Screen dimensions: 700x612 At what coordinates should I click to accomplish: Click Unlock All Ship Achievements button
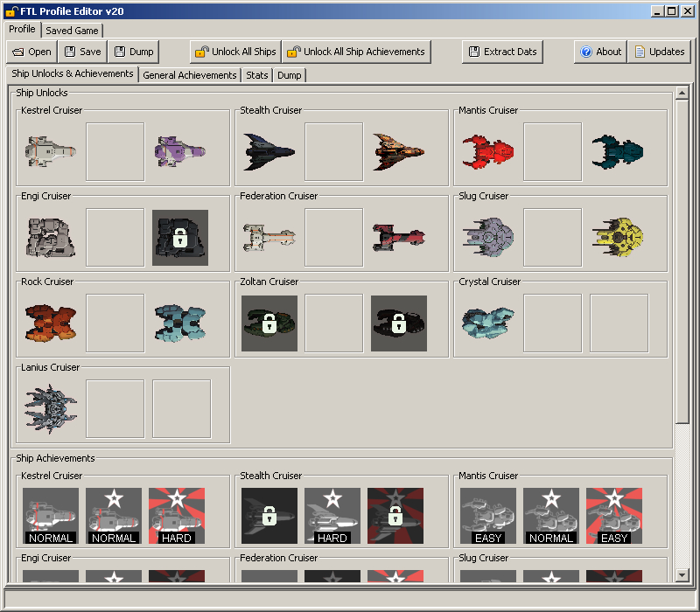(x=356, y=52)
